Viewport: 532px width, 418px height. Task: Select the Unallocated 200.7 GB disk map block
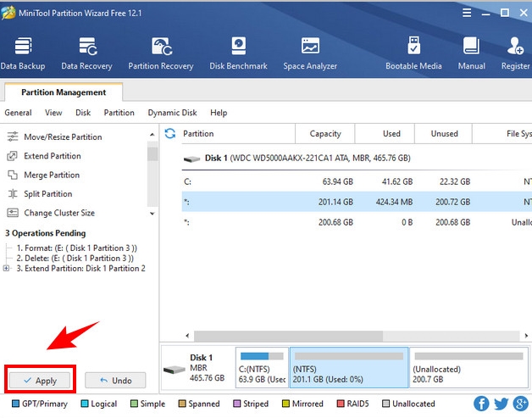469,367
